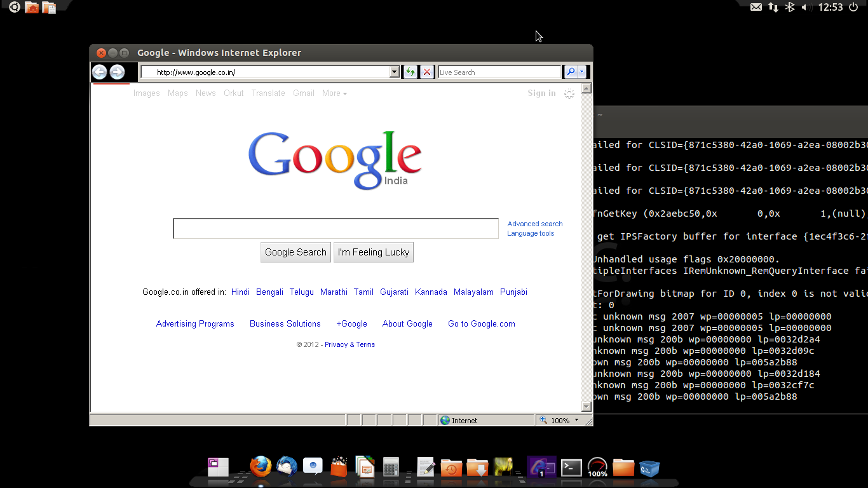The width and height of the screenshot is (868, 488).
Task: Go back in Internet Explorer
Action: click(x=100, y=72)
